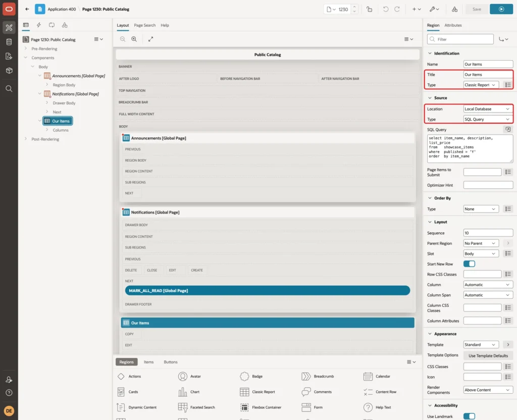Image resolution: width=517 pixels, height=420 pixels.
Task: Zoom in the layout view
Action: pos(134,39)
